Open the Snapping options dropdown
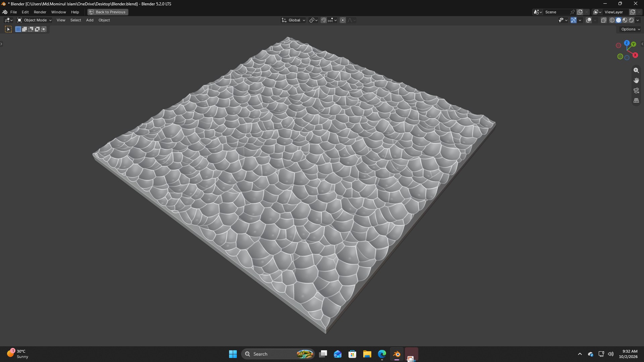This screenshot has height=362, width=644. [332, 20]
